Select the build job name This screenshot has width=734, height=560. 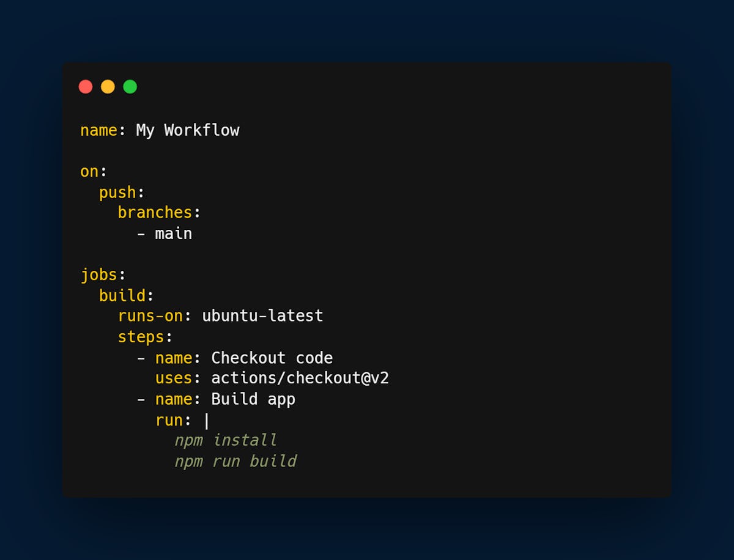pyautogui.click(x=121, y=295)
